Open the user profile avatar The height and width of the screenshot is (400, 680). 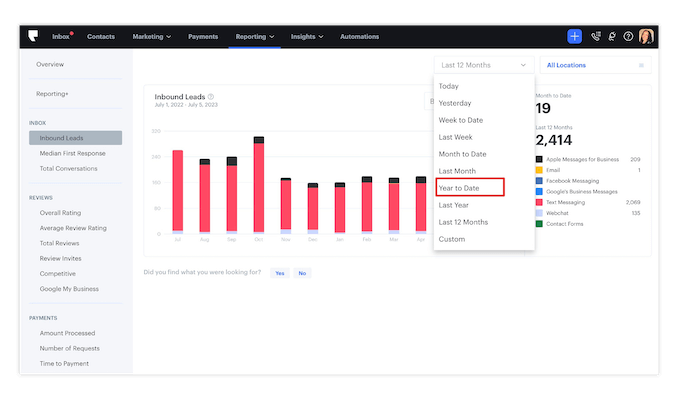[x=646, y=37]
